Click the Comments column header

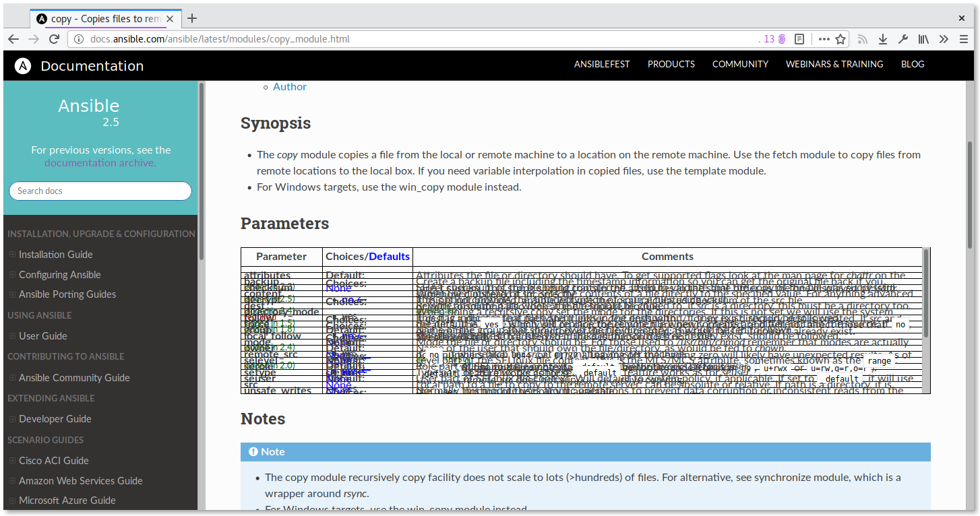[667, 257]
